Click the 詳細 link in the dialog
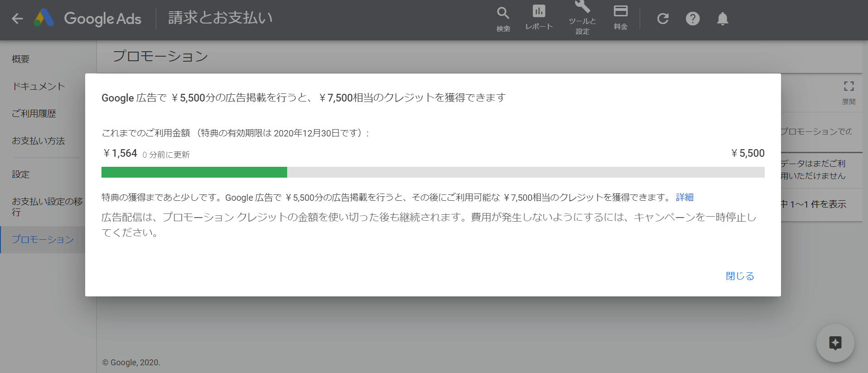 point(685,197)
